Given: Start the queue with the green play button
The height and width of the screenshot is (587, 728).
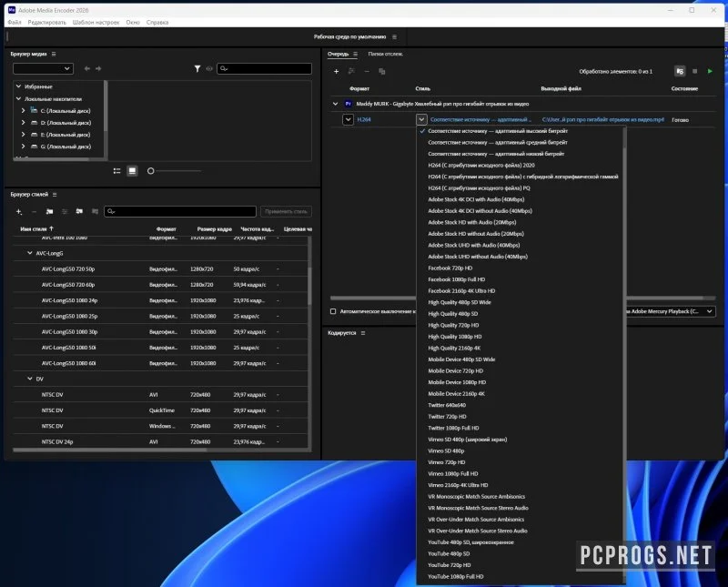Looking at the screenshot, I should click(710, 72).
